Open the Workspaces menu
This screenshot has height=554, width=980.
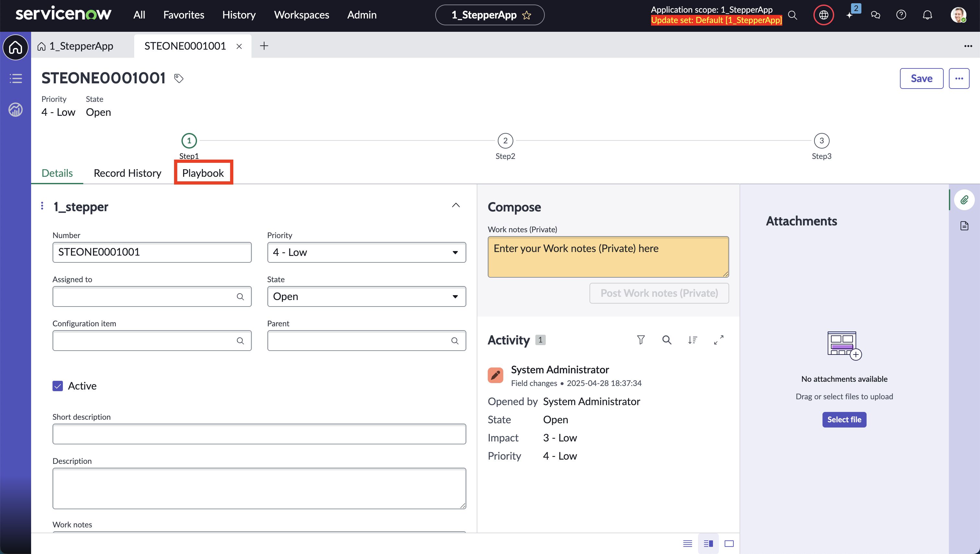pos(302,15)
